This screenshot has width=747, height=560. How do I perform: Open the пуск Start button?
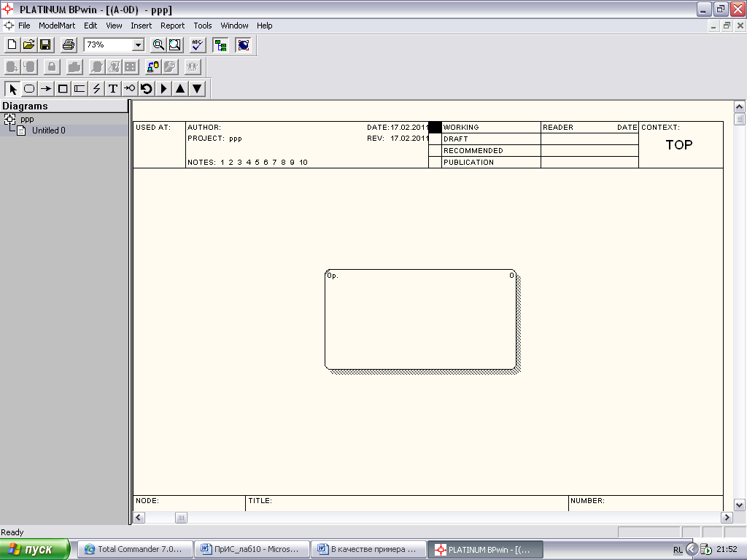pos(35,549)
